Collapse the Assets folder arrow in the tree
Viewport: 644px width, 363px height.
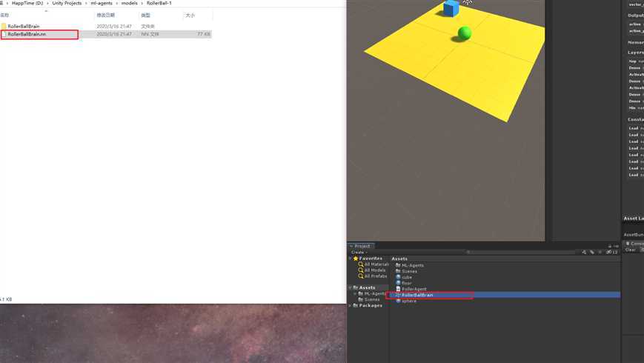pos(351,287)
